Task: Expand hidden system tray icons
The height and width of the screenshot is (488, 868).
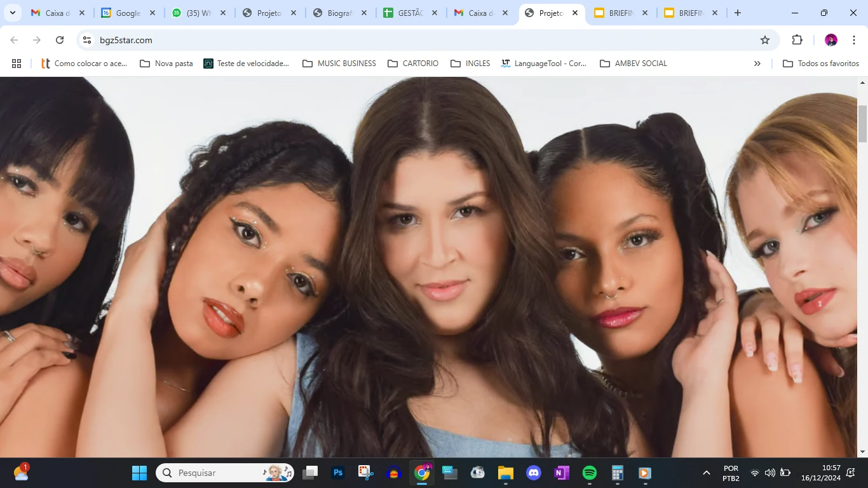Action: [706, 473]
